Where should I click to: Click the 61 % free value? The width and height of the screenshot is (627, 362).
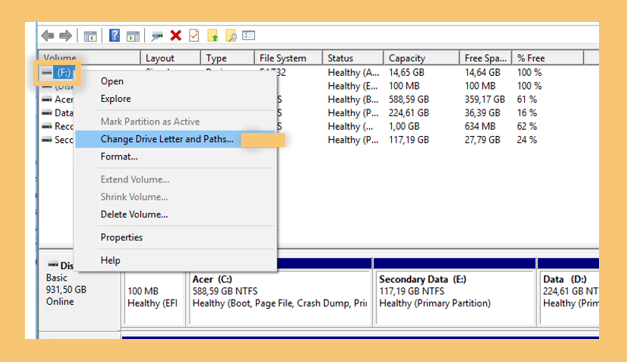point(527,99)
